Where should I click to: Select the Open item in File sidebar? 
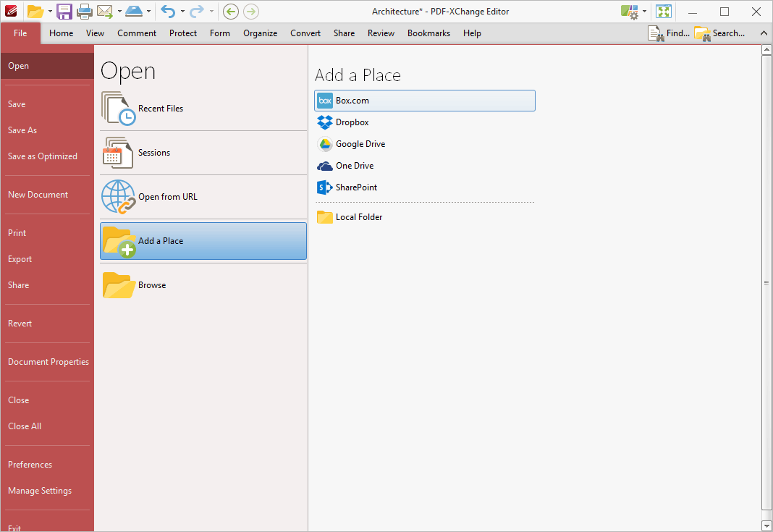(x=47, y=66)
